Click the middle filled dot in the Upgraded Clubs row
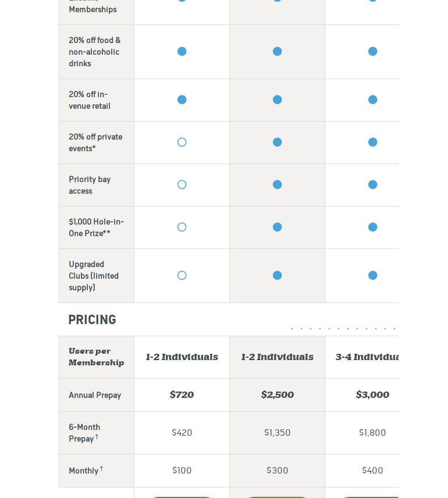Screen dimensions: 448x498 point(278,276)
